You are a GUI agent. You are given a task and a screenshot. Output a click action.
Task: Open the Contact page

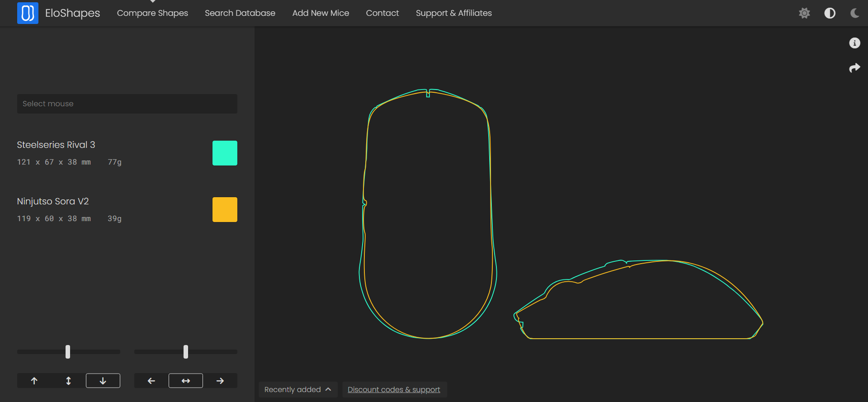click(382, 13)
